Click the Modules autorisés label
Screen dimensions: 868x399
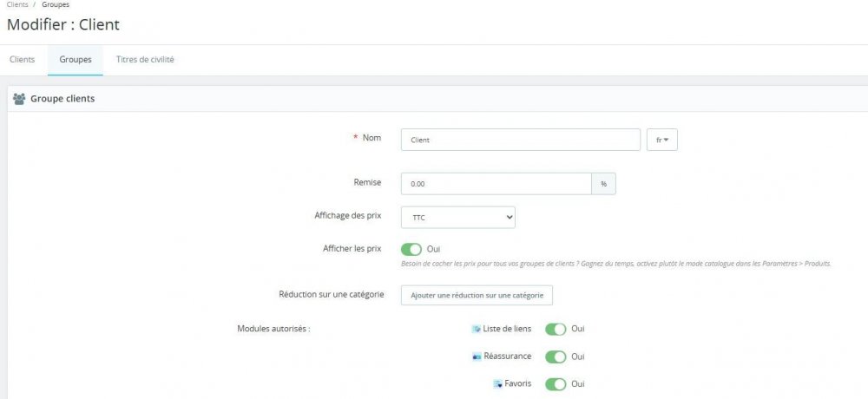pos(273,329)
